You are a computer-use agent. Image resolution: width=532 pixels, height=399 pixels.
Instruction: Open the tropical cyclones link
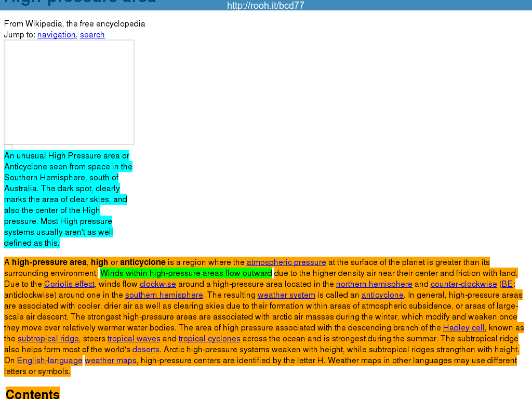(209, 339)
